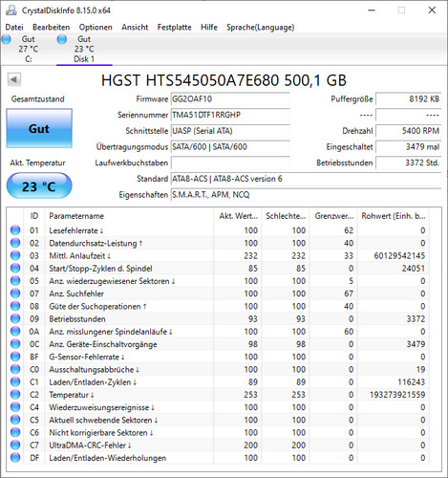Click status orb for misslungener Spindelanläufe row
The image size is (448, 478).
click(15, 331)
